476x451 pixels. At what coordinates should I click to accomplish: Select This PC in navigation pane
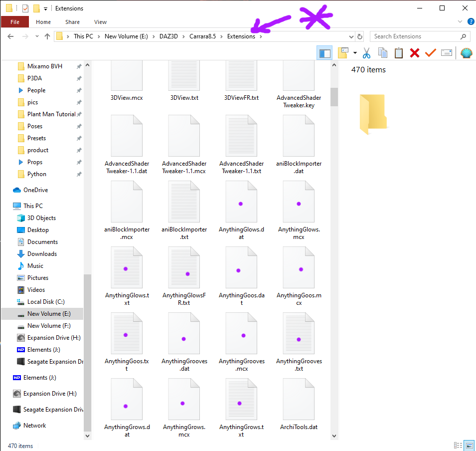33,206
